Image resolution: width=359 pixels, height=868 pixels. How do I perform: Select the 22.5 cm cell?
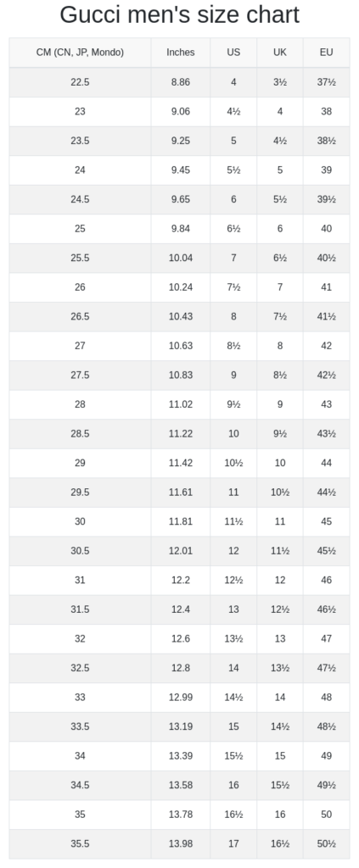pos(80,82)
